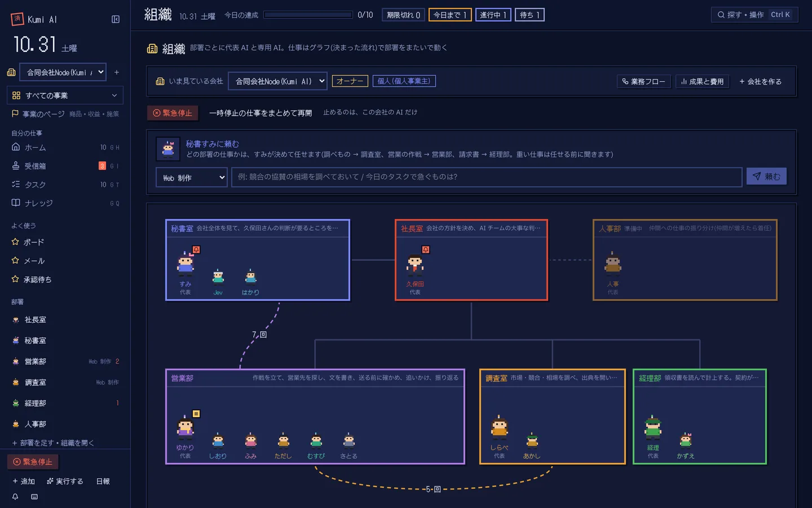The height and width of the screenshot is (508, 812).
Task: Click the 成果と費用 button
Action: [703, 81]
